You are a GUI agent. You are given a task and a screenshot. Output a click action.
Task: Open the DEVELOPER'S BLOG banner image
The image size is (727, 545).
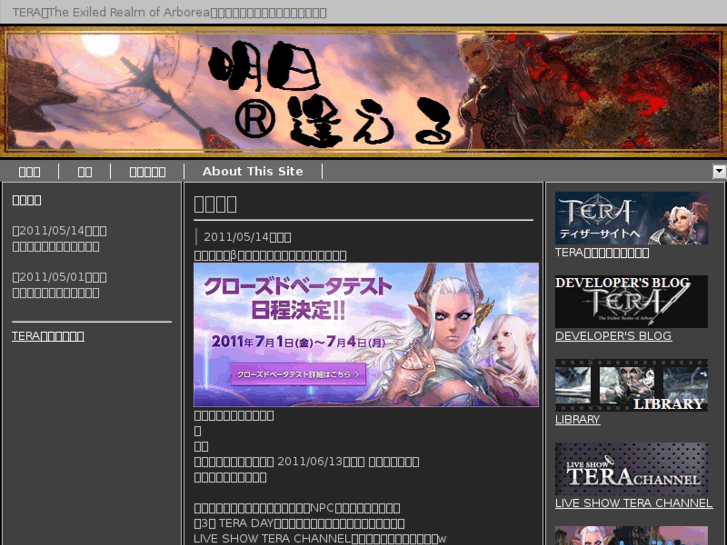(x=631, y=301)
